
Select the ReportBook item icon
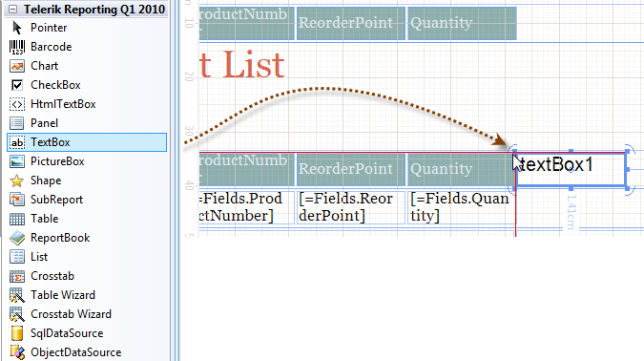(17, 238)
